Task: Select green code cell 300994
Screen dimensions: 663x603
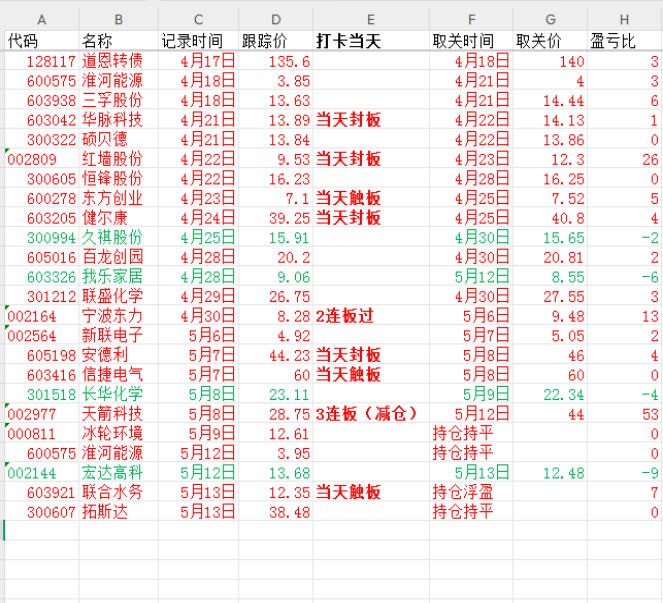Action: (41, 237)
